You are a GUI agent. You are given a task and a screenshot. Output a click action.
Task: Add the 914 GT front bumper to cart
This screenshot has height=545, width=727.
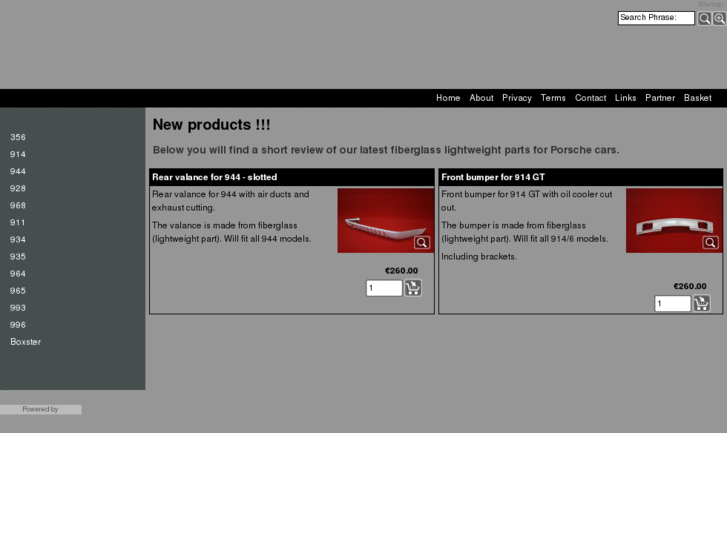pos(701,303)
